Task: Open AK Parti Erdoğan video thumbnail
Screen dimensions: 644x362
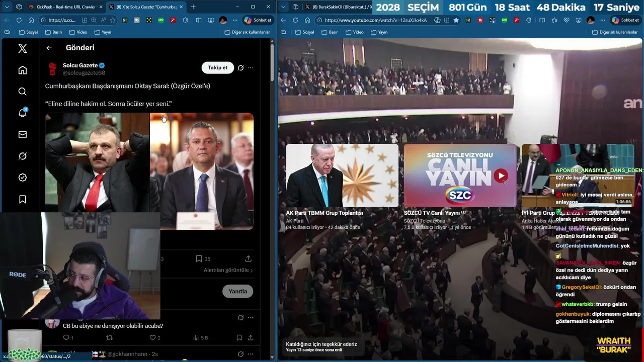Action: click(x=342, y=175)
